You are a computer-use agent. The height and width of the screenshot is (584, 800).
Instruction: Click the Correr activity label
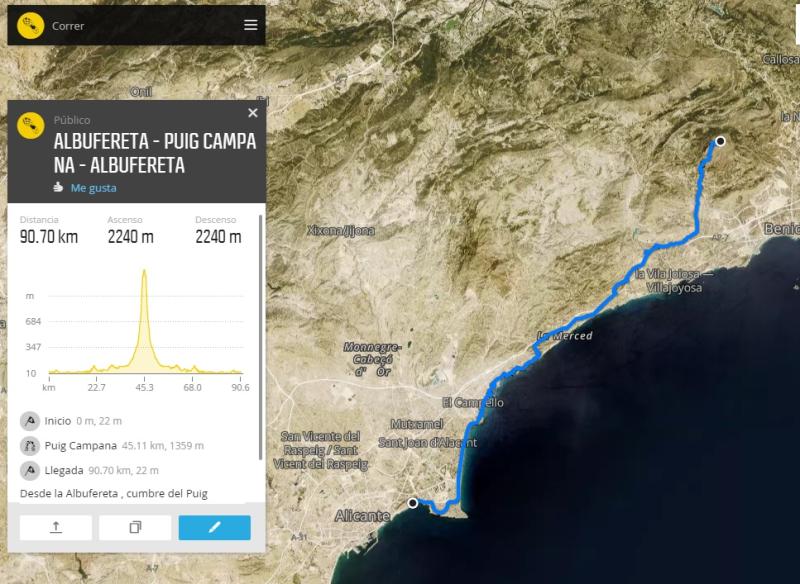tap(68, 26)
